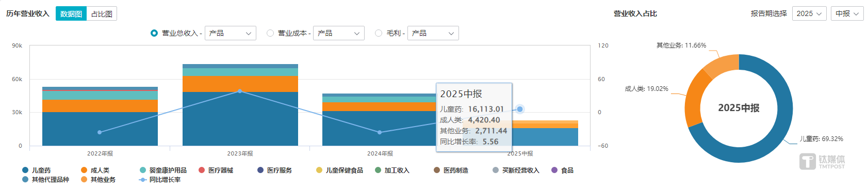Click the 2023年报 x-axis label
Image resolution: width=868 pixels, height=186 pixels.
click(x=240, y=153)
